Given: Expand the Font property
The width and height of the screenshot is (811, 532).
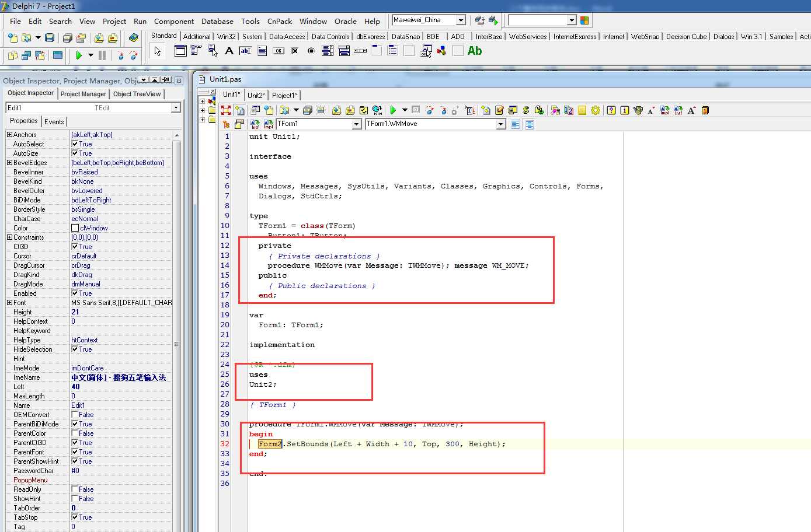Looking at the screenshot, I should pos(9,303).
